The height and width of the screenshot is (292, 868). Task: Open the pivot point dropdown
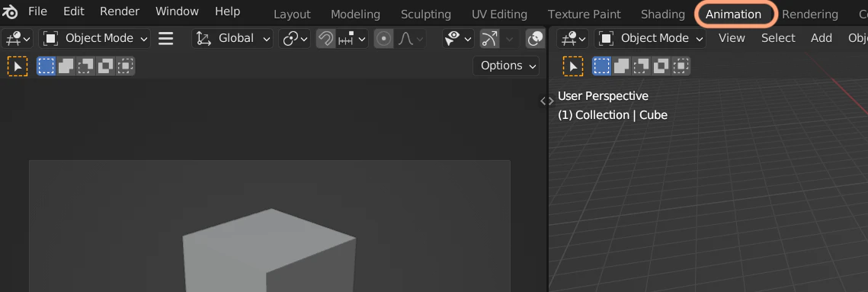pos(294,38)
